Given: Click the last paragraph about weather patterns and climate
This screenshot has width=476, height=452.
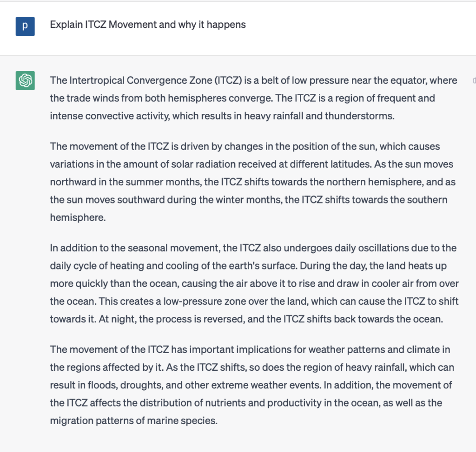Looking at the screenshot, I should 251,385.
